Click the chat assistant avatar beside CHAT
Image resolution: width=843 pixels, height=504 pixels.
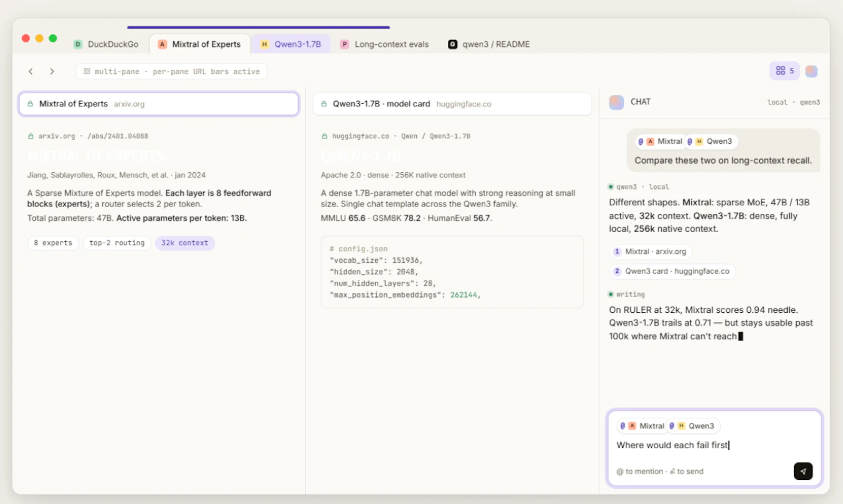[x=616, y=102]
